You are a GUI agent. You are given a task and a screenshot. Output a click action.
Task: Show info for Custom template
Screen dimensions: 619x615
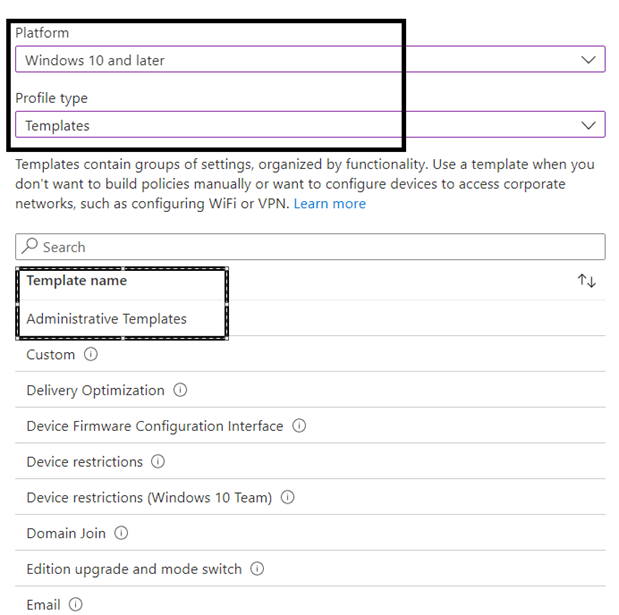[91, 355]
